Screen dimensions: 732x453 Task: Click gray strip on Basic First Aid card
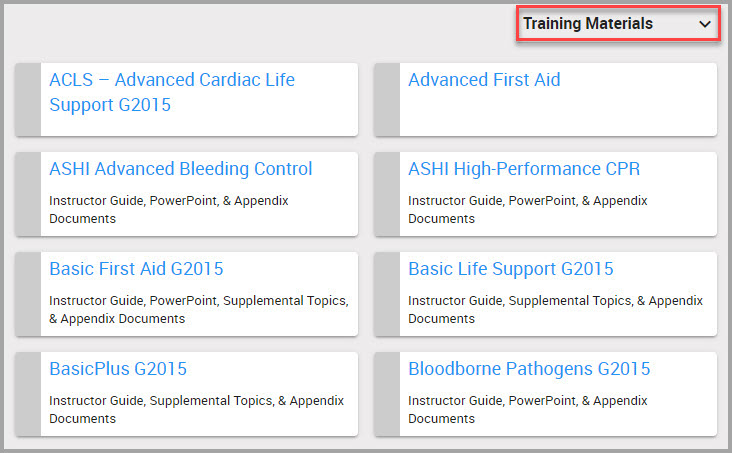pos(28,294)
